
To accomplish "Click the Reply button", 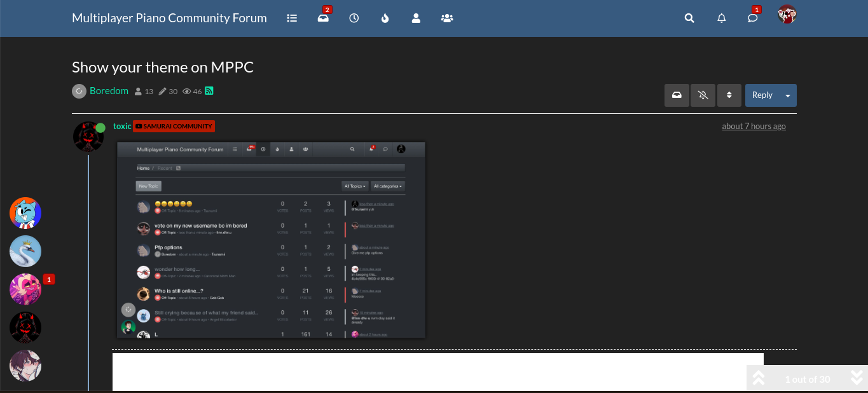I will 762,95.
